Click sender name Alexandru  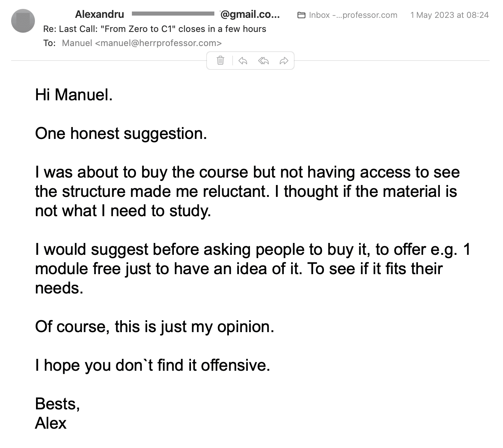[100, 14]
